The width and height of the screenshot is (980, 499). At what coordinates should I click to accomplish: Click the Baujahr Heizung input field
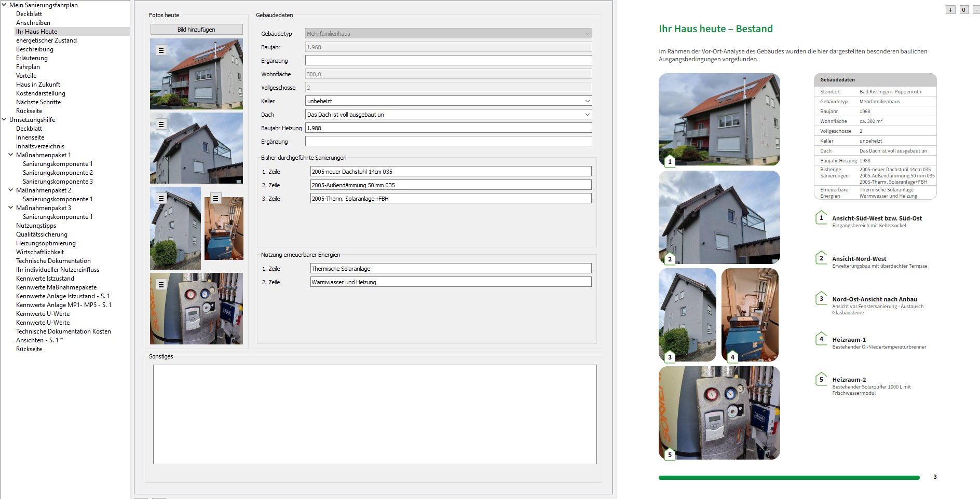pyautogui.click(x=448, y=128)
